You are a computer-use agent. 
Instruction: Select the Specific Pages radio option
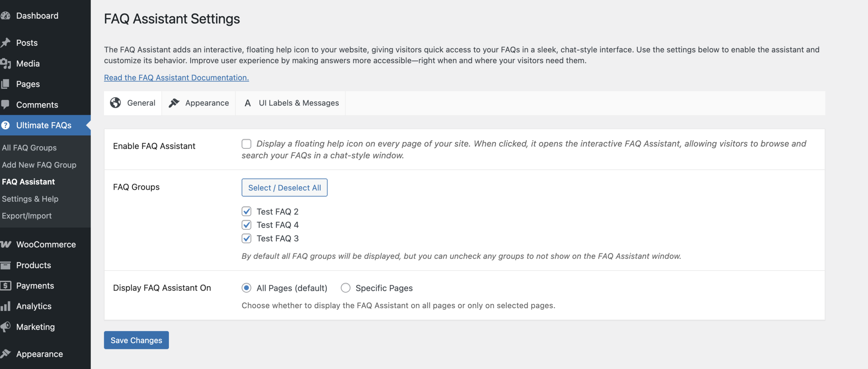point(346,288)
